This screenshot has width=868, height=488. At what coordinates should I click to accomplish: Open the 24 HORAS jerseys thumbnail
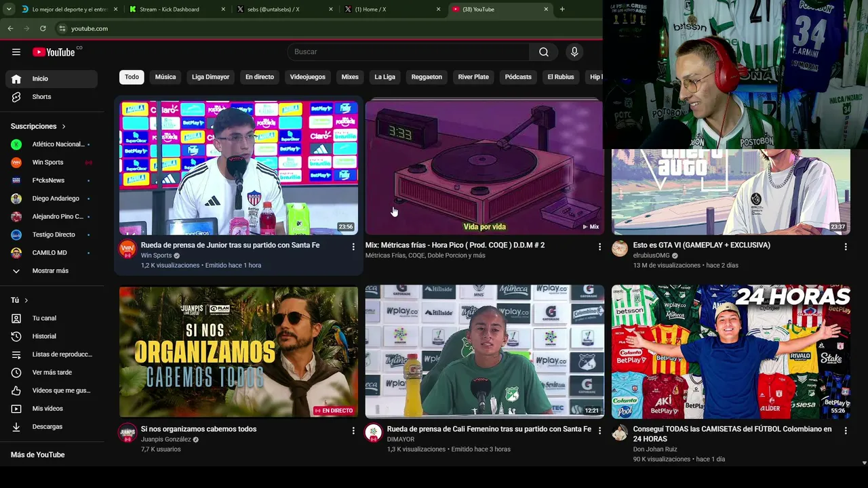tap(731, 352)
